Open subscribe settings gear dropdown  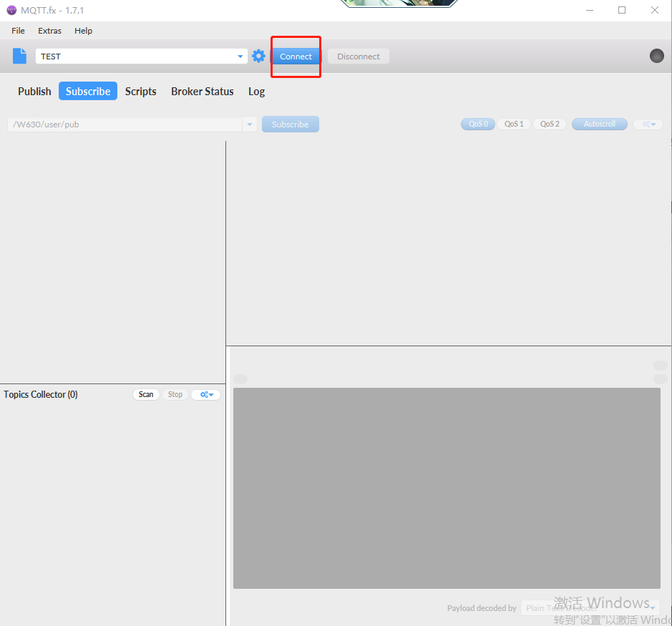pos(648,124)
